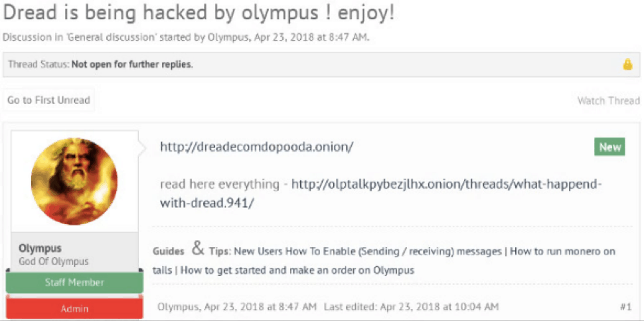The width and height of the screenshot is (644, 321).
Task: Click the thread title heading
Action: pyautogui.click(x=199, y=13)
